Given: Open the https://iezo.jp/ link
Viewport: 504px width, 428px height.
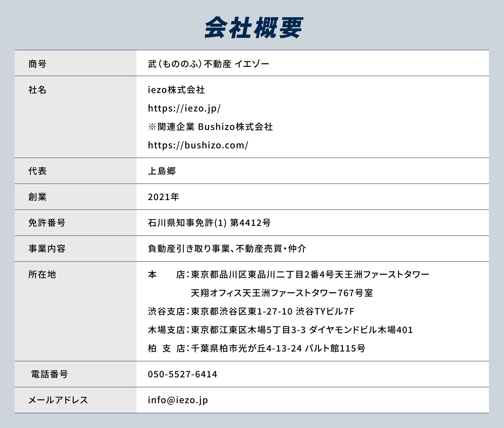Looking at the screenshot, I should coord(184,108).
